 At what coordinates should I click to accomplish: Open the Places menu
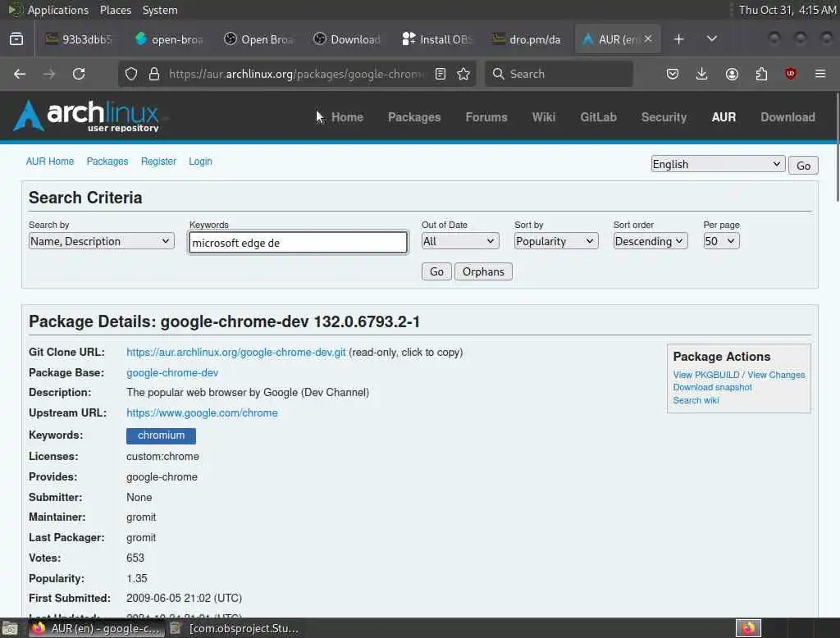115,10
